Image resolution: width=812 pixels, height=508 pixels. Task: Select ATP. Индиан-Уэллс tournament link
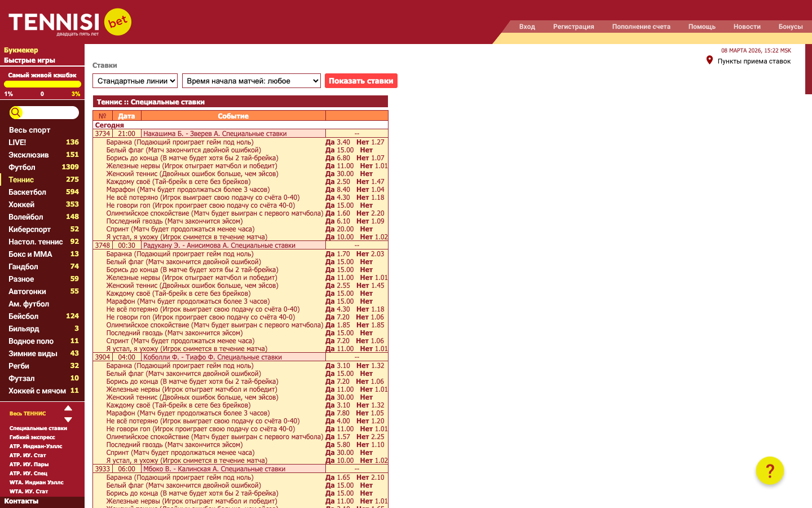point(36,446)
